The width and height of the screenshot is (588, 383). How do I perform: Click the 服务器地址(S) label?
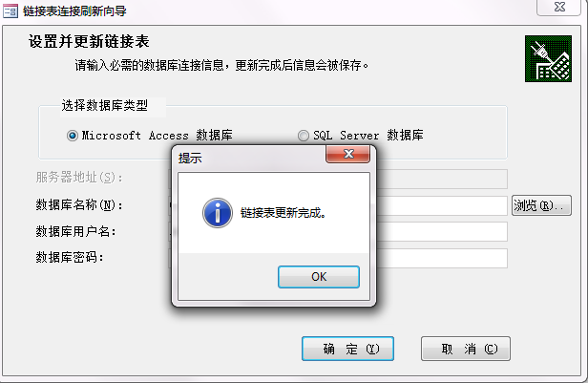(x=79, y=177)
